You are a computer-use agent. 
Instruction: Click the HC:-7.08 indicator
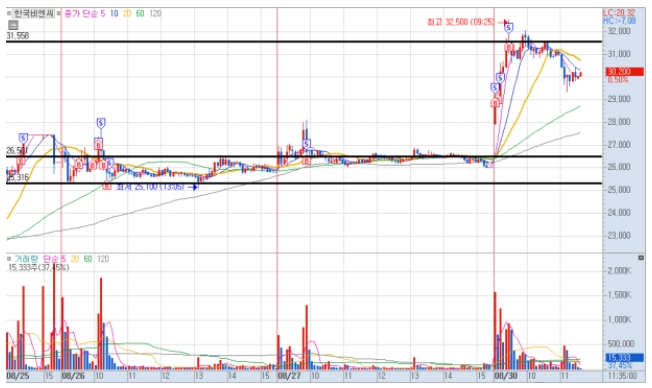(x=620, y=20)
